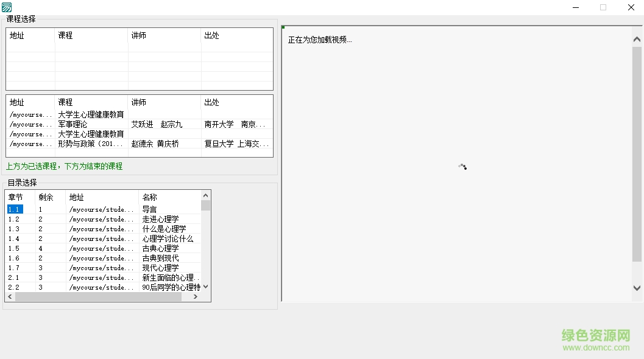Select the 军事理论 course by 艾跃进
The image size is (644, 359).
91,124
